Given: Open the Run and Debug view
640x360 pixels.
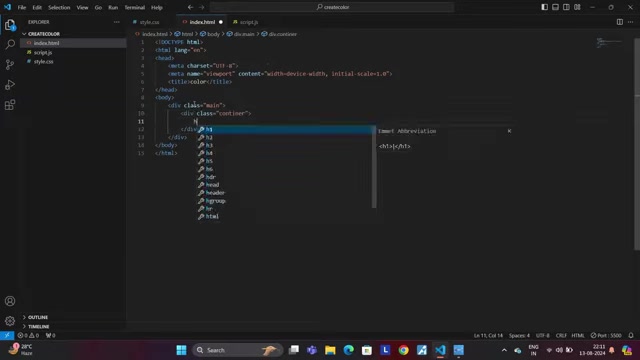Looking at the screenshot, I should tap(10, 84).
